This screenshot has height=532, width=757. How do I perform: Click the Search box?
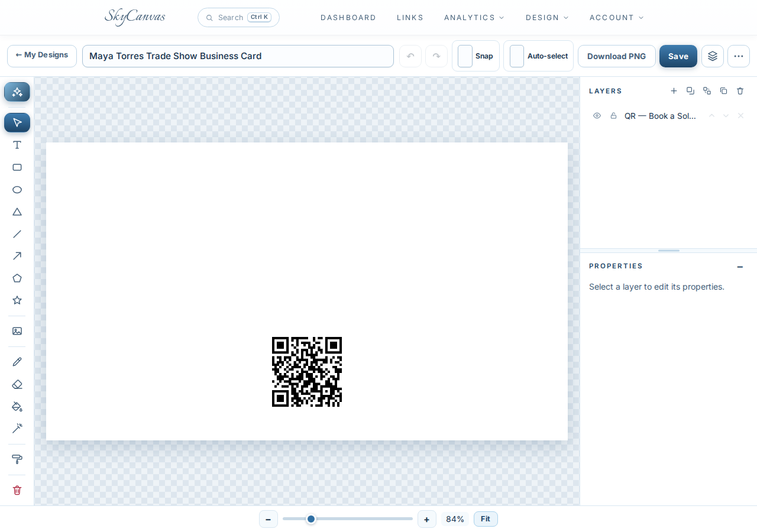[x=238, y=18]
